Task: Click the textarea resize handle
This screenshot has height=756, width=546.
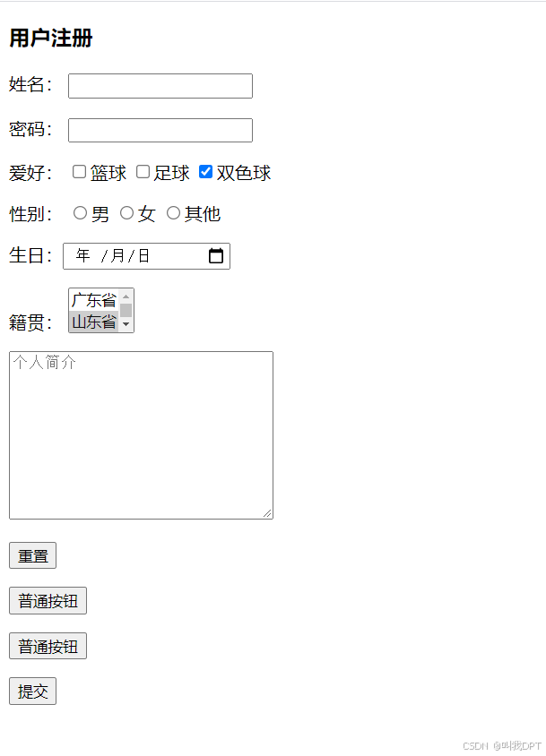Action: pos(267,513)
